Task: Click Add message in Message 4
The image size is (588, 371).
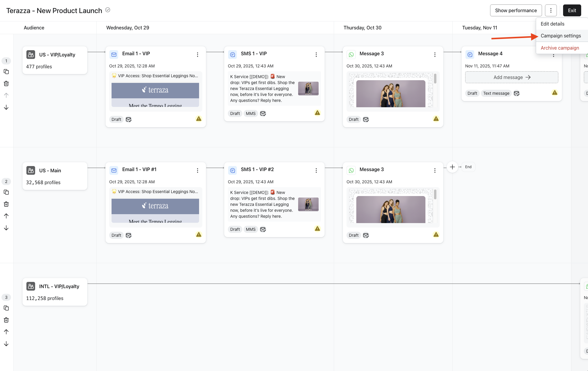Action: (x=511, y=77)
